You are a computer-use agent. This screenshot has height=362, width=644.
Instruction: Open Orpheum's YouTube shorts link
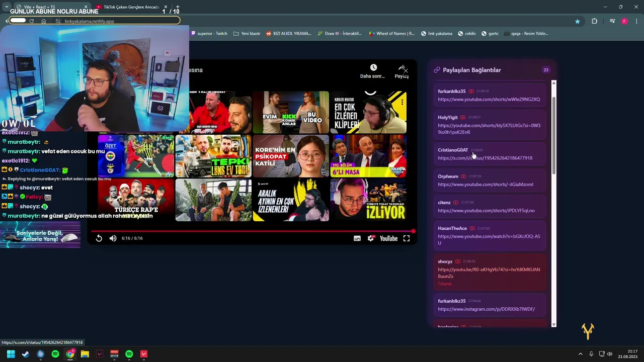(486, 185)
